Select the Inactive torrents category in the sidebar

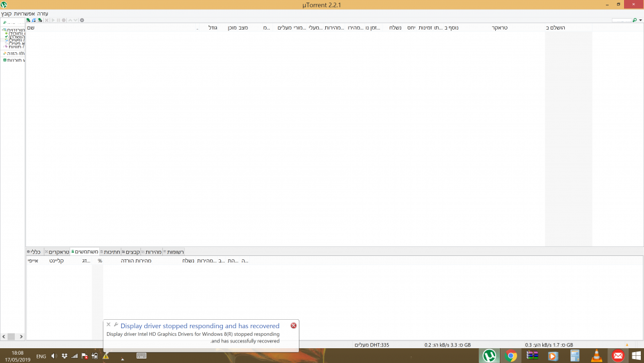pos(15,43)
